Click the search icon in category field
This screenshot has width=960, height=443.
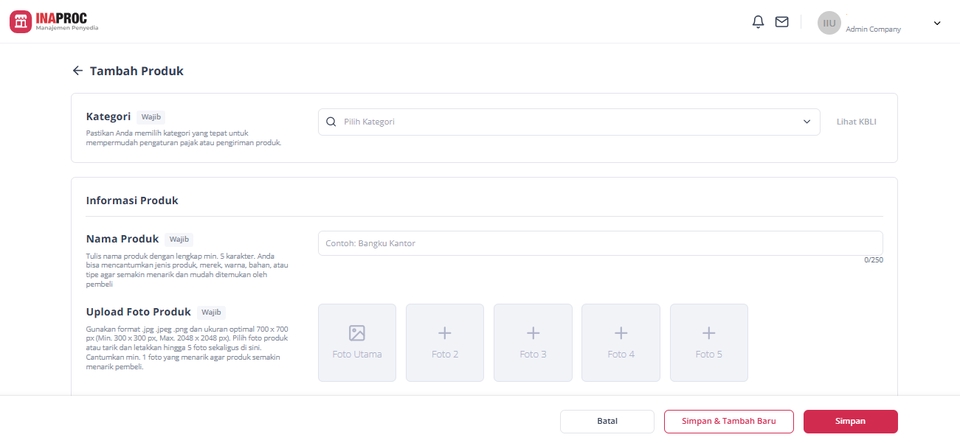(331, 122)
